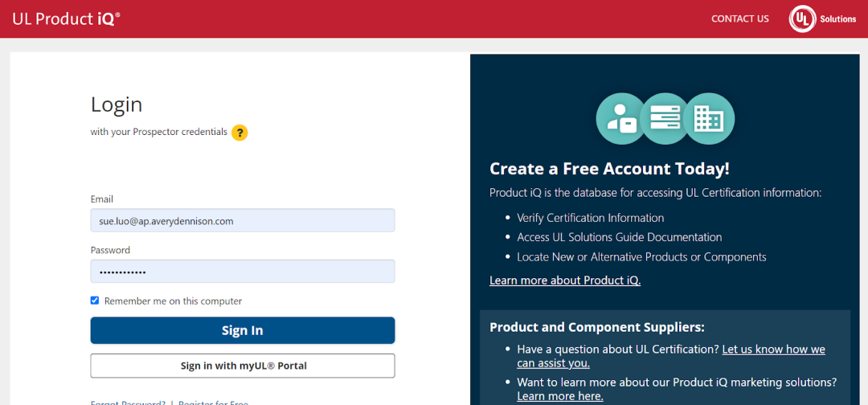Focus the Password input field

243,271
